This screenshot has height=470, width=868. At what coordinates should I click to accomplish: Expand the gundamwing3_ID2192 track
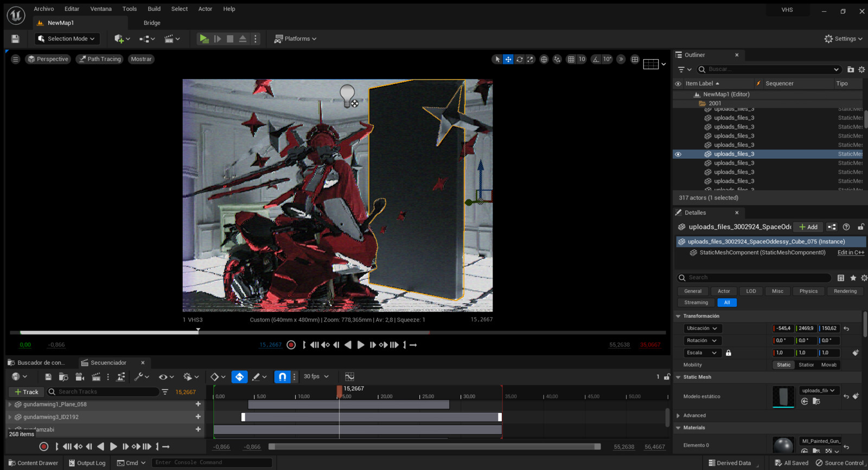click(x=10, y=417)
